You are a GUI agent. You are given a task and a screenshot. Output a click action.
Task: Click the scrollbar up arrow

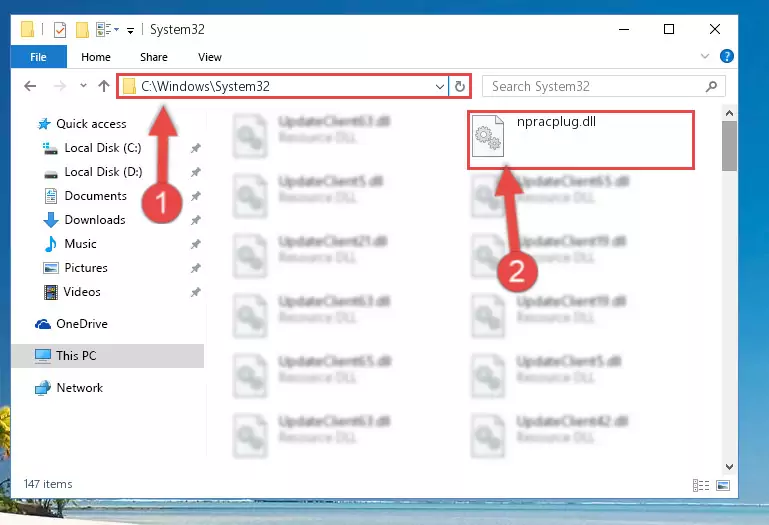coord(729,113)
